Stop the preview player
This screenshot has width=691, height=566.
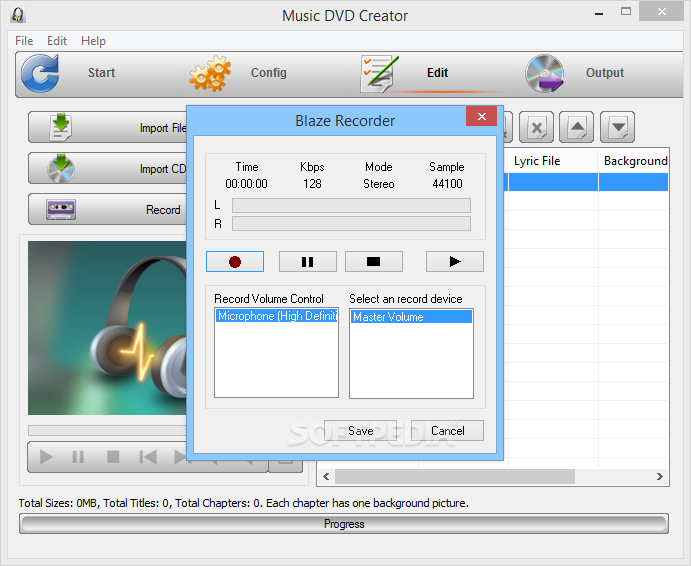click(113, 457)
